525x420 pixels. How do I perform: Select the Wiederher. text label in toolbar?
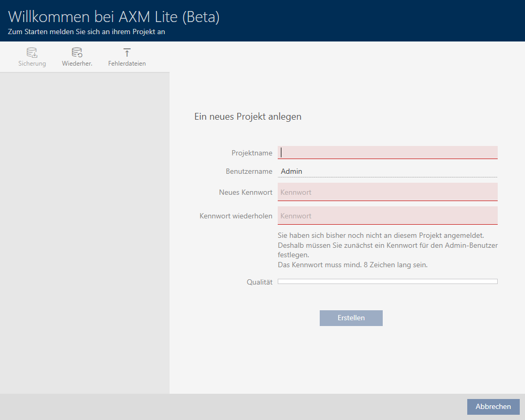click(x=77, y=64)
